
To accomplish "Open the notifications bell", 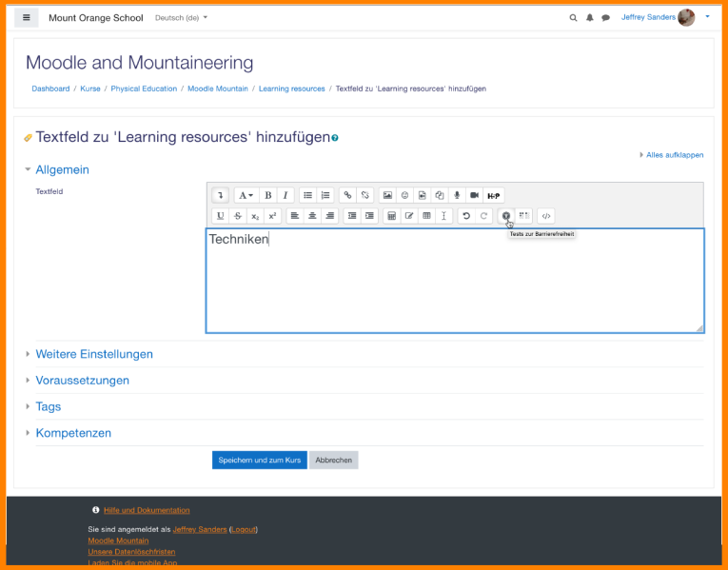I will [590, 18].
